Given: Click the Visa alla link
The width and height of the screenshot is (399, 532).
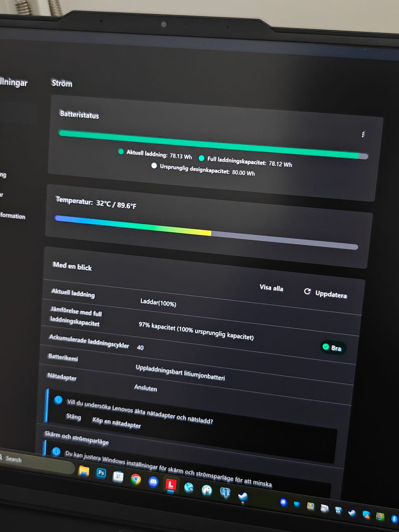Looking at the screenshot, I should (x=271, y=288).
